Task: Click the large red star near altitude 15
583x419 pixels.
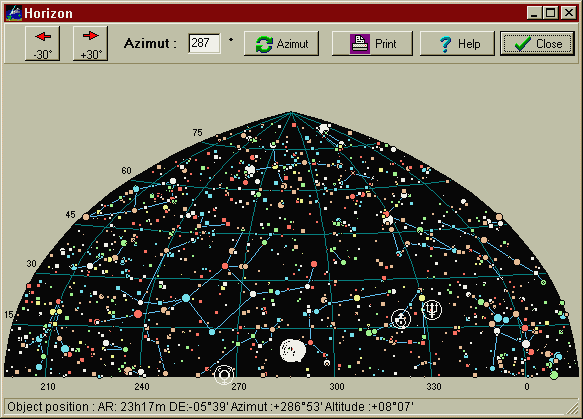Action: point(138,314)
